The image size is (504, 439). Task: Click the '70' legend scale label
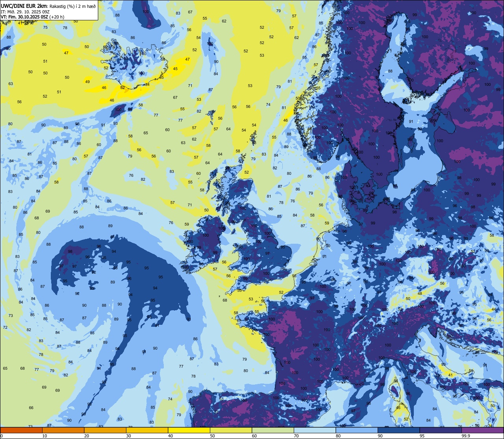tap(296, 436)
